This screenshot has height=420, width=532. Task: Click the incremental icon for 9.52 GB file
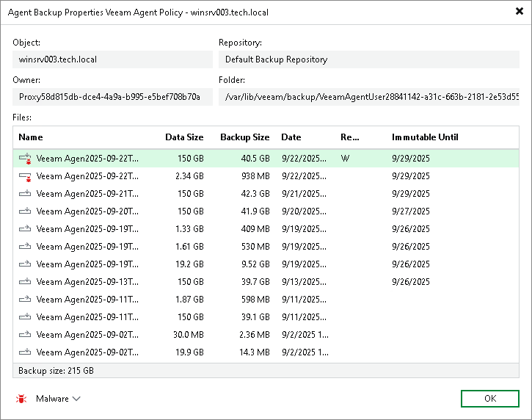coord(25,264)
